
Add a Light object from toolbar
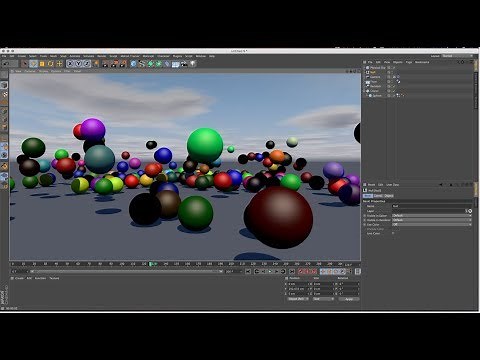[x=193, y=64]
